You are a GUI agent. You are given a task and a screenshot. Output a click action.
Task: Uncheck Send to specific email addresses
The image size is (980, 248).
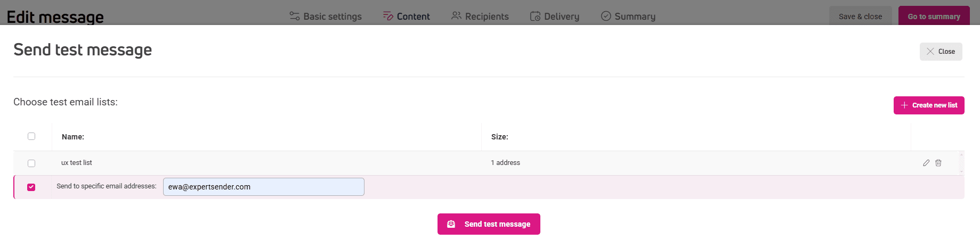[x=31, y=187]
